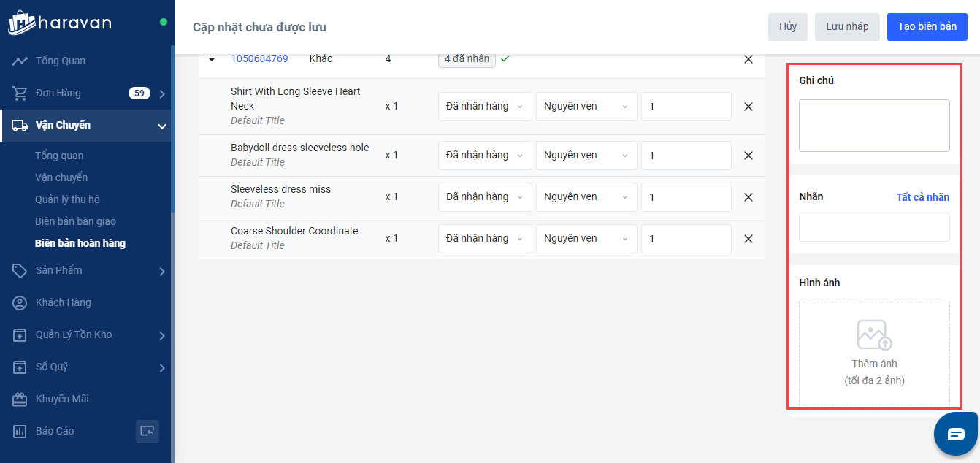Click the Tạo biên bản button
The image size is (980, 463).
pyautogui.click(x=927, y=27)
